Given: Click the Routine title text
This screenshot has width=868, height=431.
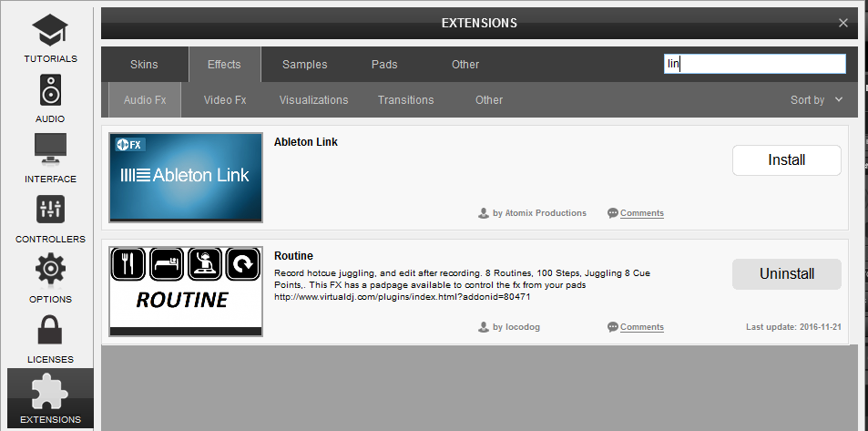Looking at the screenshot, I should pyautogui.click(x=293, y=256).
